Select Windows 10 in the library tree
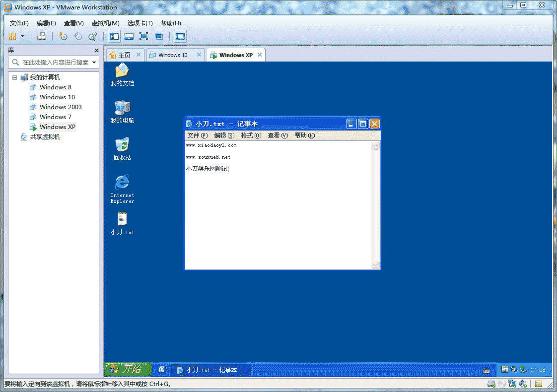 click(57, 97)
